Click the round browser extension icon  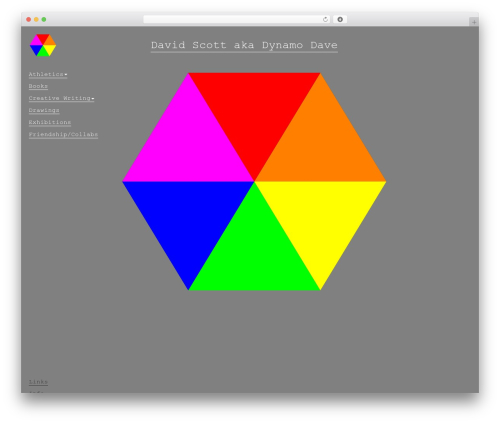tap(340, 19)
